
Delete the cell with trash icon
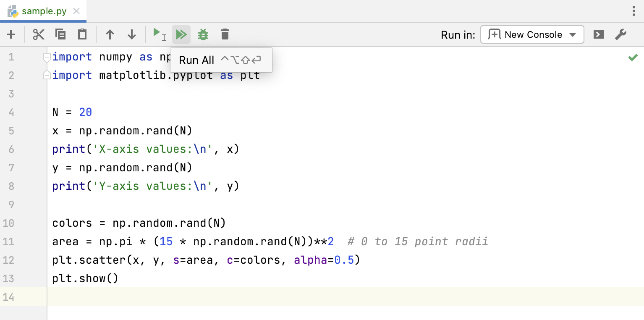pos(225,34)
